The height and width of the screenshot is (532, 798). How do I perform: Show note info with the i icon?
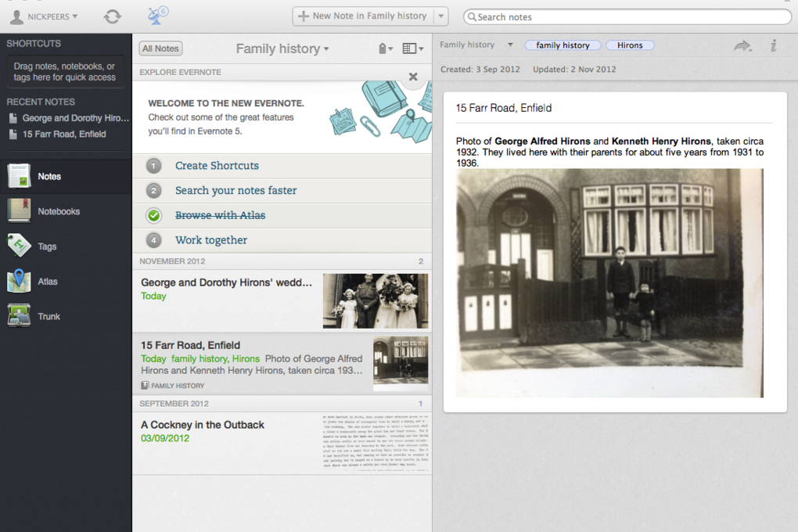coord(774,45)
